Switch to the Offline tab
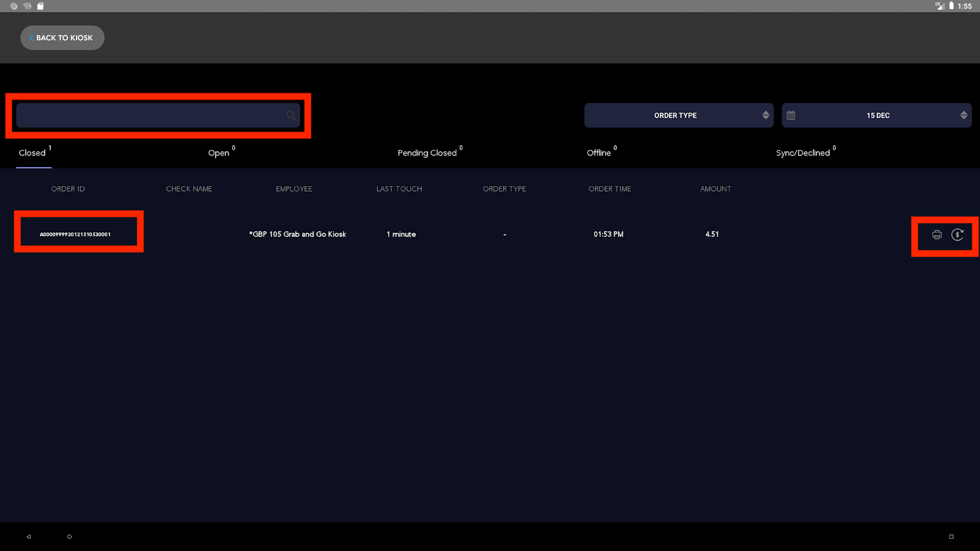 [x=598, y=153]
